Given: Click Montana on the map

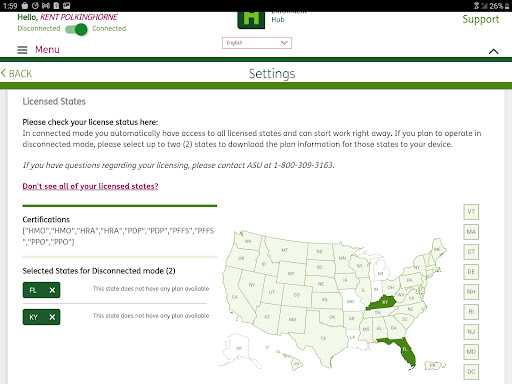Looking at the screenshot, I should (x=284, y=250).
